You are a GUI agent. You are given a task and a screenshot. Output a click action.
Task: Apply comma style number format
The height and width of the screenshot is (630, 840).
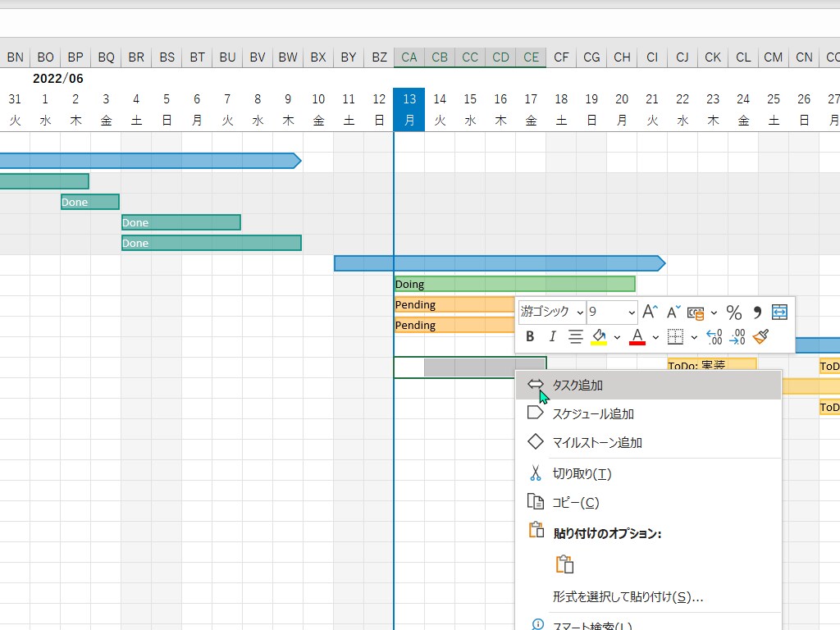click(x=757, y=313)
